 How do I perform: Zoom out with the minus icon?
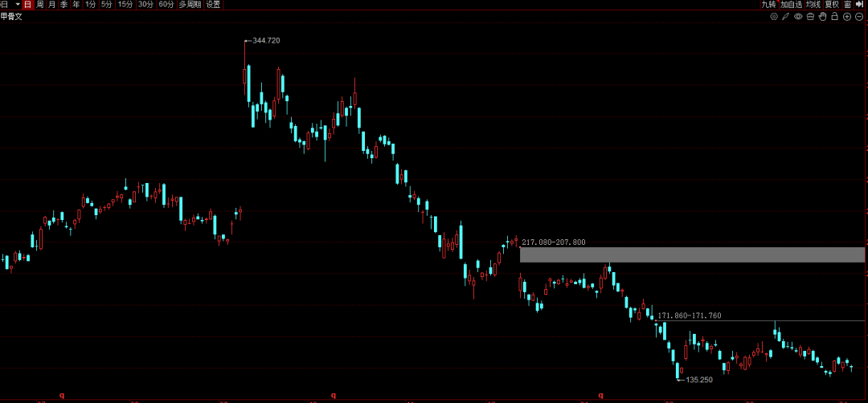click(x=858, y=16)
